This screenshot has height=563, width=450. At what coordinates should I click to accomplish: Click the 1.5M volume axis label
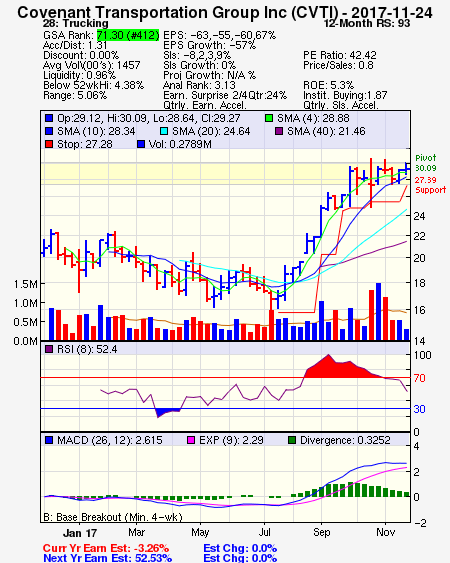(25, 284)
